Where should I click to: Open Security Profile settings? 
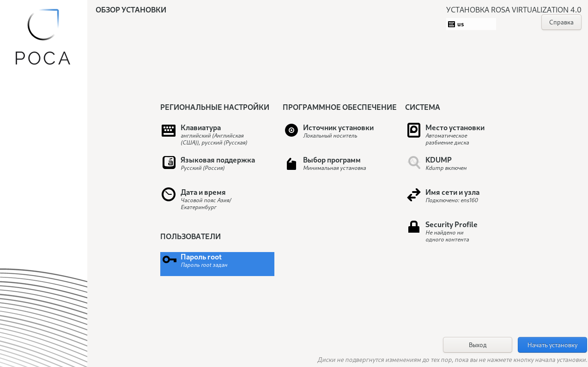tap(451, 225)
